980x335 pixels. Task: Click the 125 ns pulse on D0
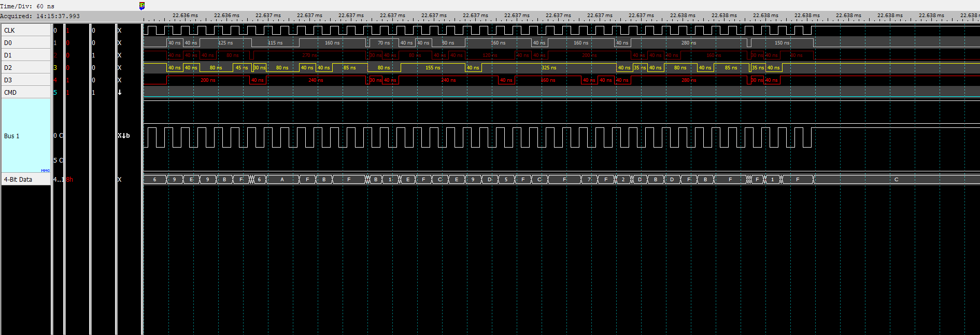pyautogui.click(x=225, y=43)
